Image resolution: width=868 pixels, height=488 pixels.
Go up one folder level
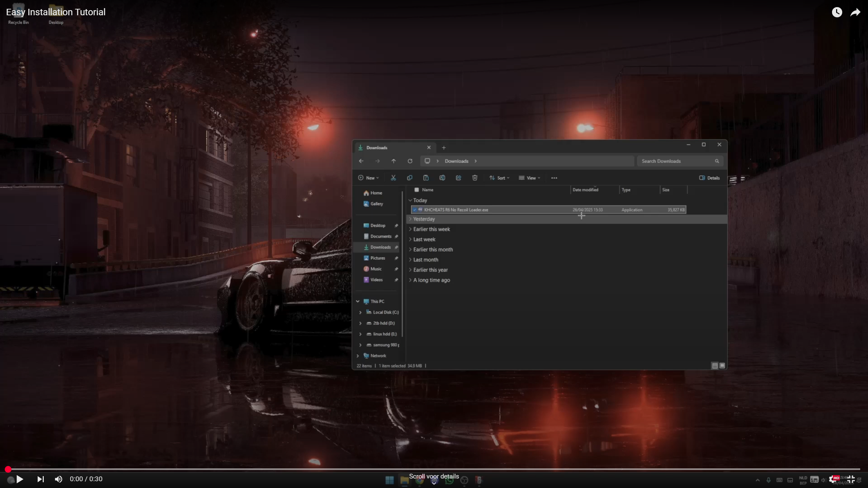coord(393,161)
